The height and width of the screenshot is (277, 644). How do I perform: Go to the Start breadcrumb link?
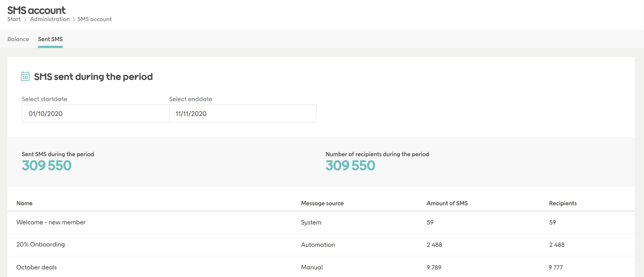pos(14,19)
